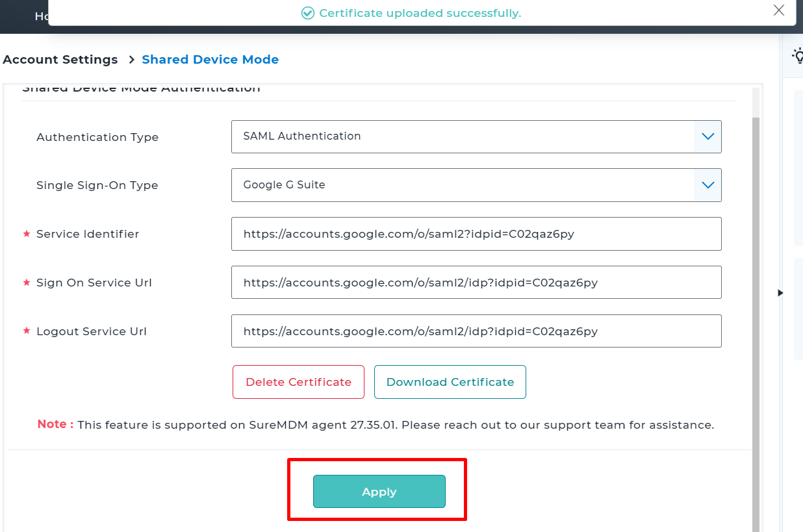Click into the Sign On Service Url field
Image resolution: width=803 pixels, height=532 pixels.
click(x=476, y=283)
